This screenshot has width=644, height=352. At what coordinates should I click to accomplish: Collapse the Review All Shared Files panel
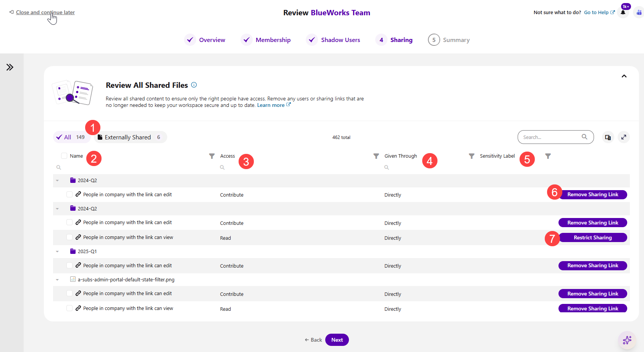[x=624, y=76]
